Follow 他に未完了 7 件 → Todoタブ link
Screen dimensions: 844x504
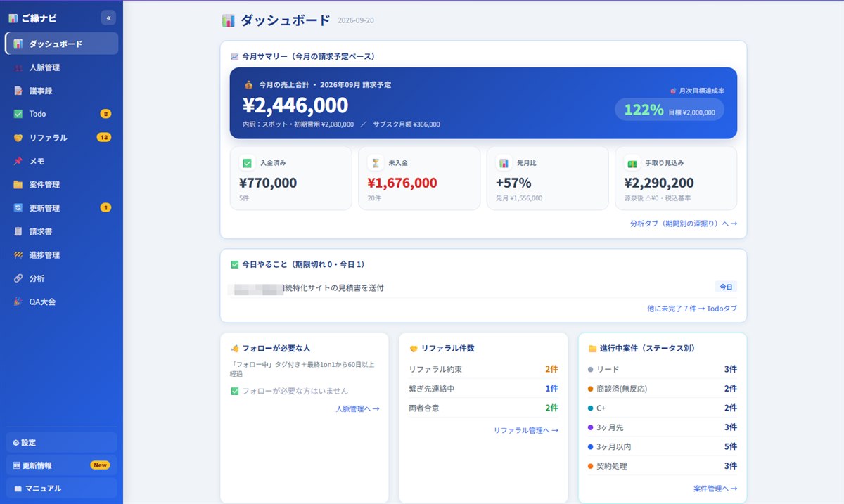[692, 309]
